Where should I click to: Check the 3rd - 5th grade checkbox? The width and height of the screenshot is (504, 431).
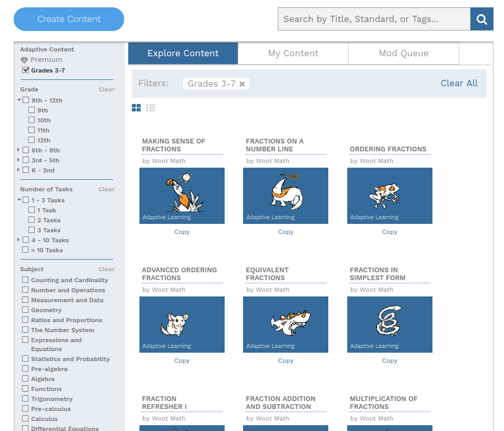coord(26,160)
